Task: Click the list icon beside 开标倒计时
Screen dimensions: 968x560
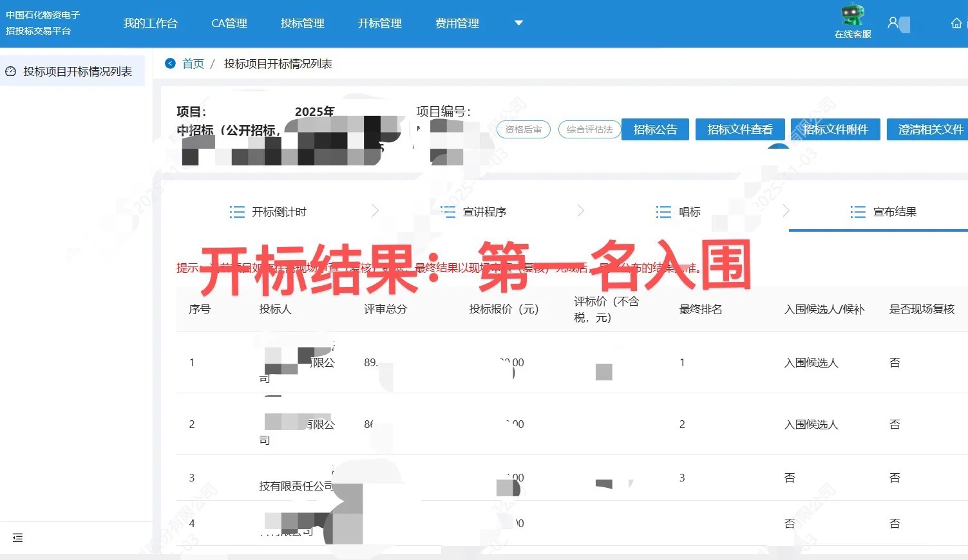Action: pos(236,211)
